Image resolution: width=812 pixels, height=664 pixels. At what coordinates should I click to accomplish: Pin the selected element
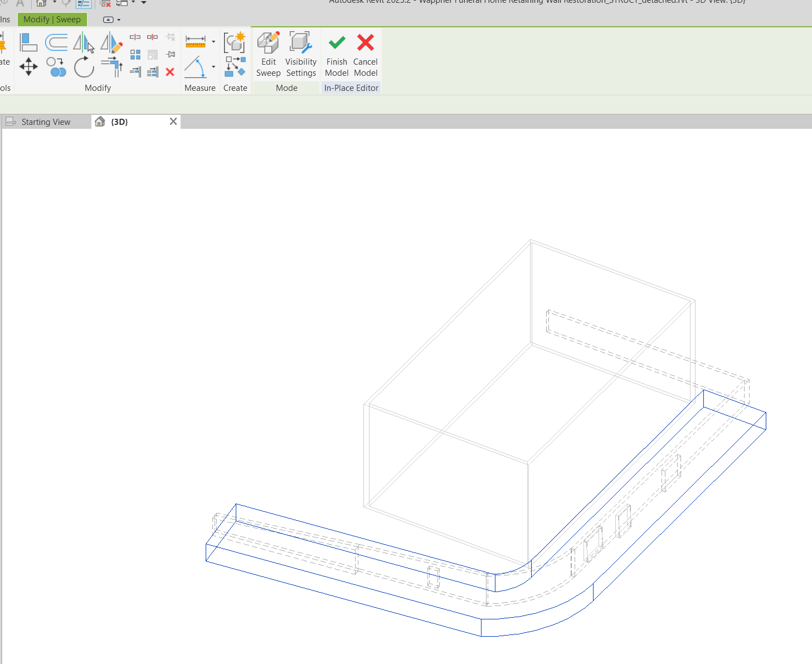171,55
